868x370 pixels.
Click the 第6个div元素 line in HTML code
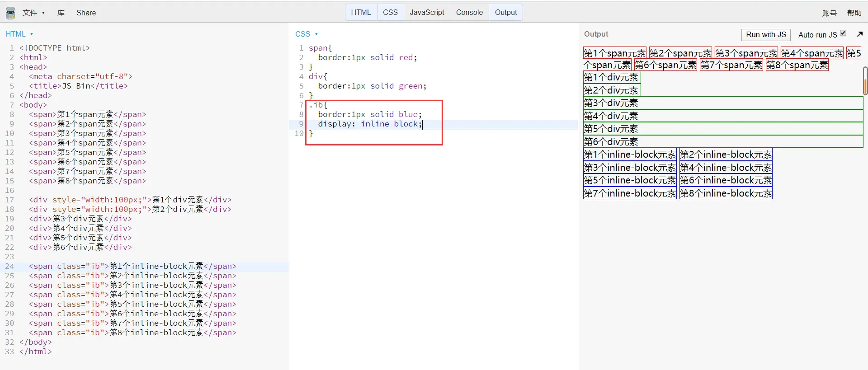pyautogui.click(x=80, y=247)
